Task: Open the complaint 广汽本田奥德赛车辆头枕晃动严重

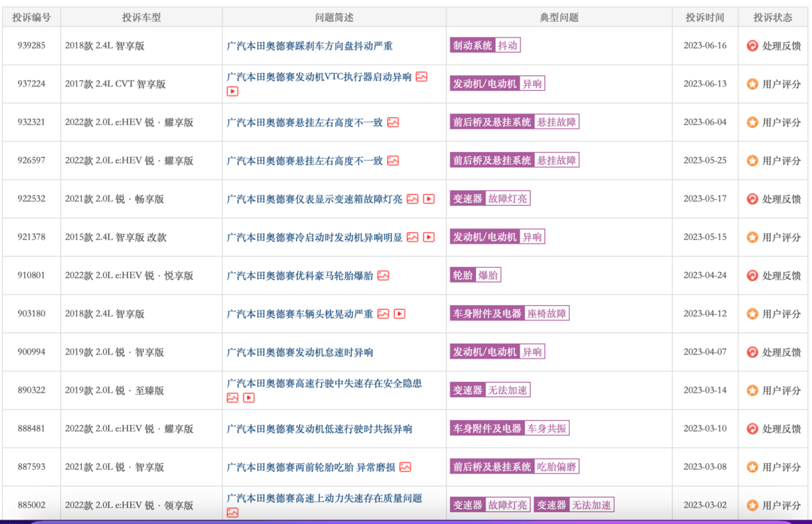Action: coord(300,314)
